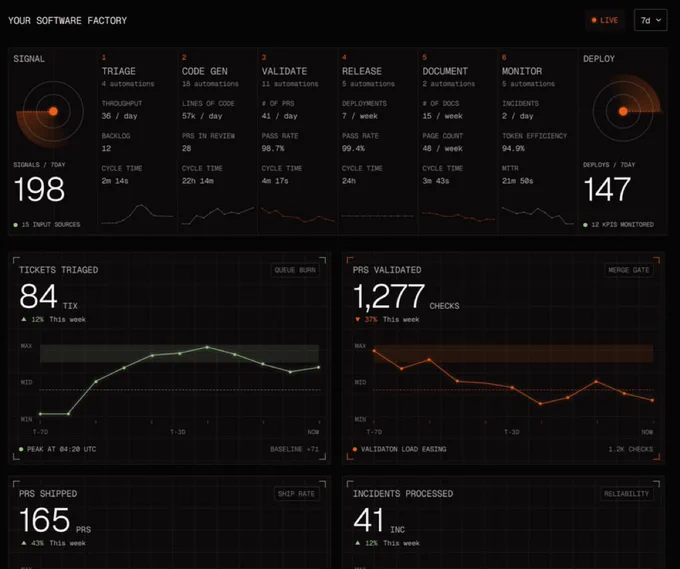Image resolution: width=680 pixels, height=569 pixels.
Task: Click the Triage backlog value 12
Action: point(106,148)
